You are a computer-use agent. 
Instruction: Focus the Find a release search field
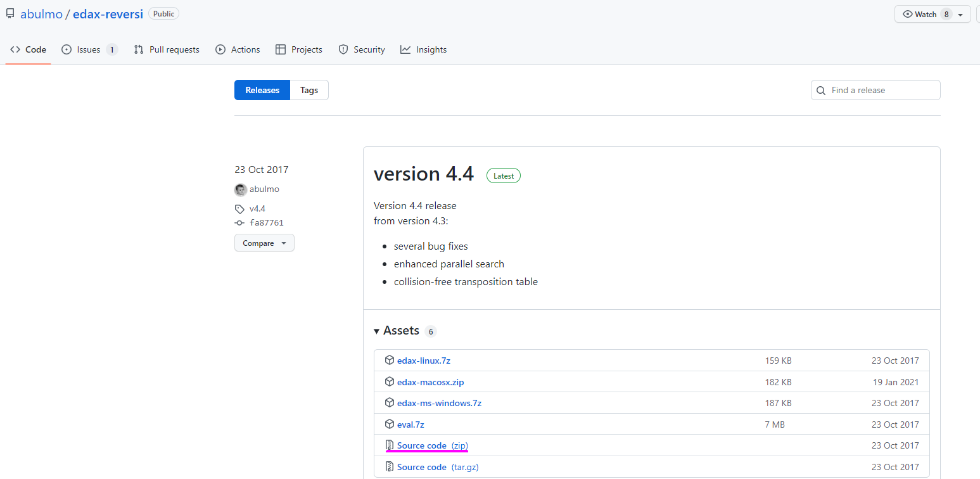point(875,90)
